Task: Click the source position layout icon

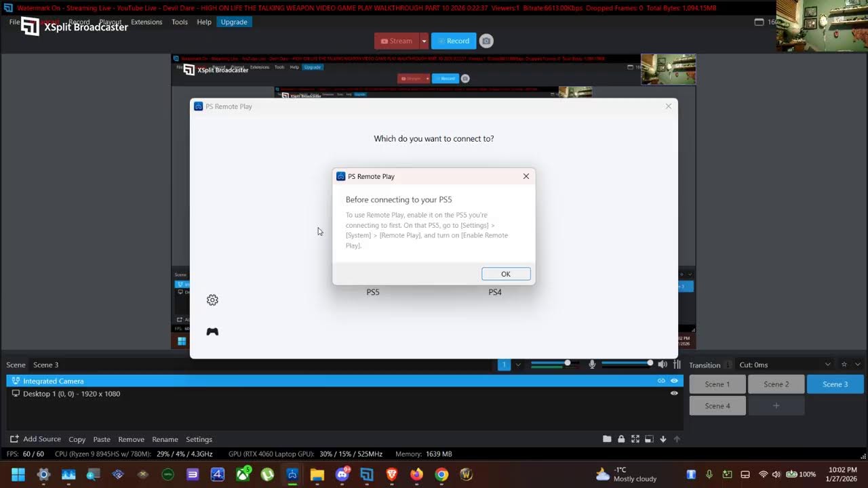Action: tap(649, 439)
